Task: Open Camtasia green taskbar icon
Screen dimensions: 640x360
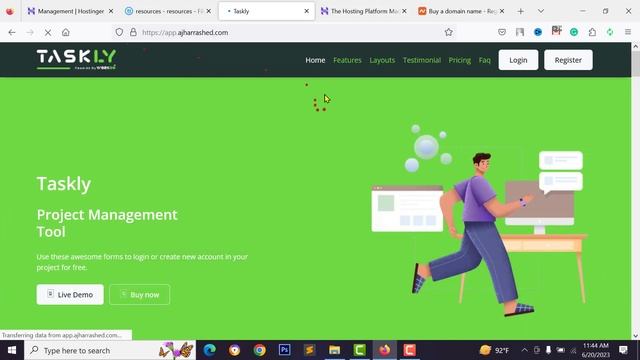Action: 360,350
